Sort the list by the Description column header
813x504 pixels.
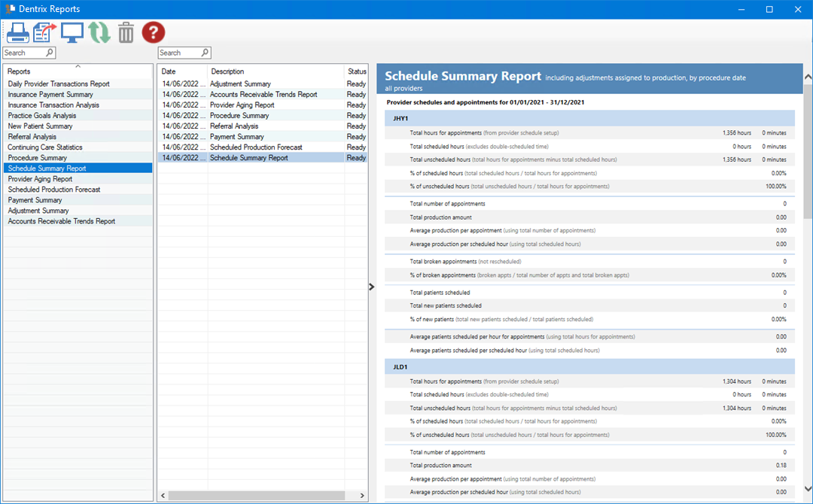pos(276,71)
